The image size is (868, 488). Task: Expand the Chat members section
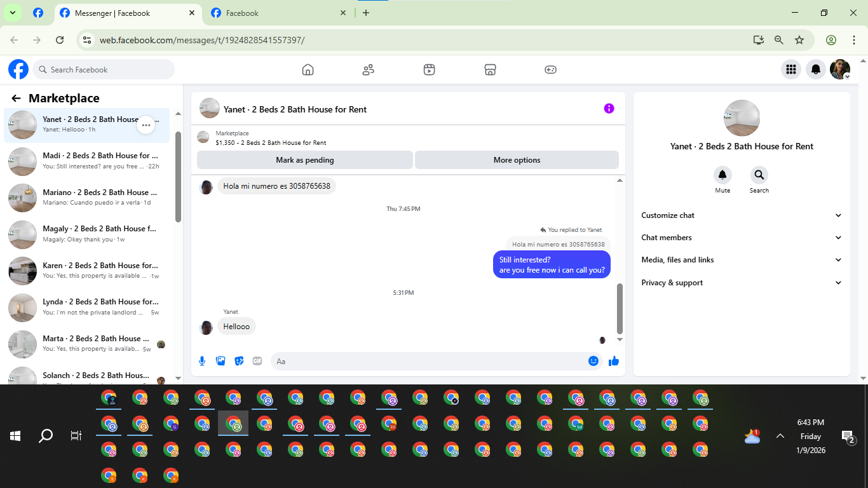(742, 238)
